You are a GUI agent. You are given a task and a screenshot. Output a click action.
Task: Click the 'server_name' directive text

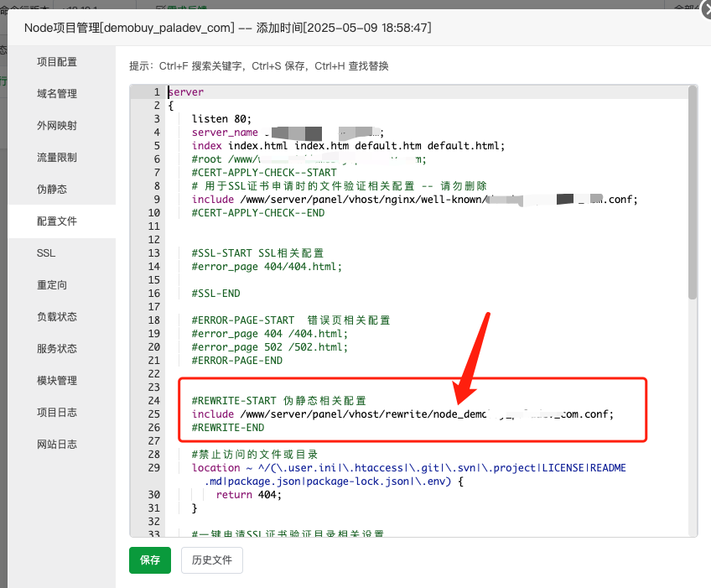[x=225, y=133]
